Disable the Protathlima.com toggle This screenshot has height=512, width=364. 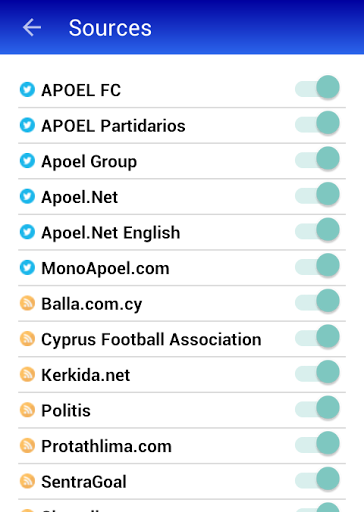[317, 444]
